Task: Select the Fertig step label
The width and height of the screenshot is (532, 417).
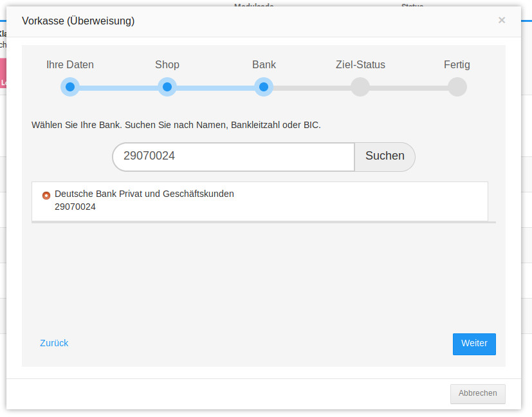Action: pos(457,65)
